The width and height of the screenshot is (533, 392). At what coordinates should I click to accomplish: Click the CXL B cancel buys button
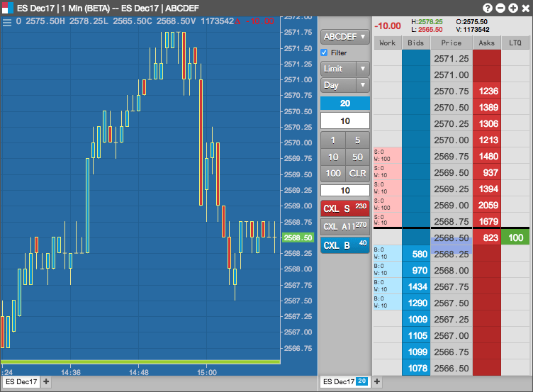click(x=344, y=245)
